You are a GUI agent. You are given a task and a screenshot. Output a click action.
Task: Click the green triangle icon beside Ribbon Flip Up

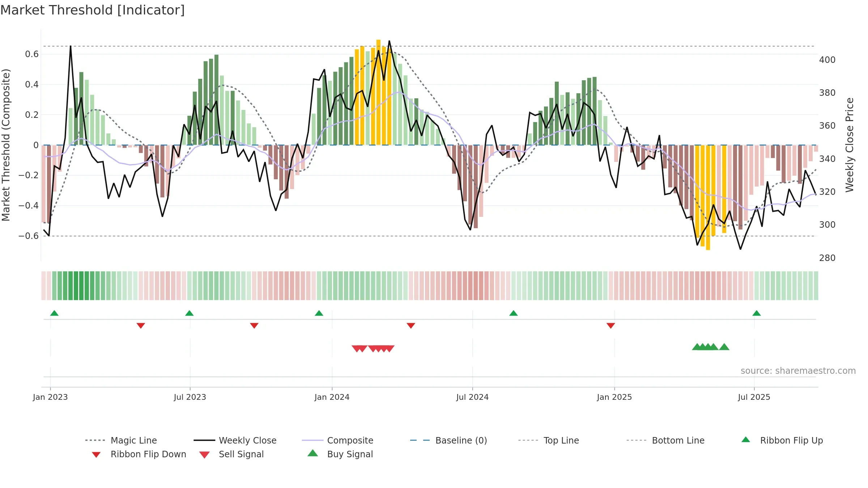point(746,440)
